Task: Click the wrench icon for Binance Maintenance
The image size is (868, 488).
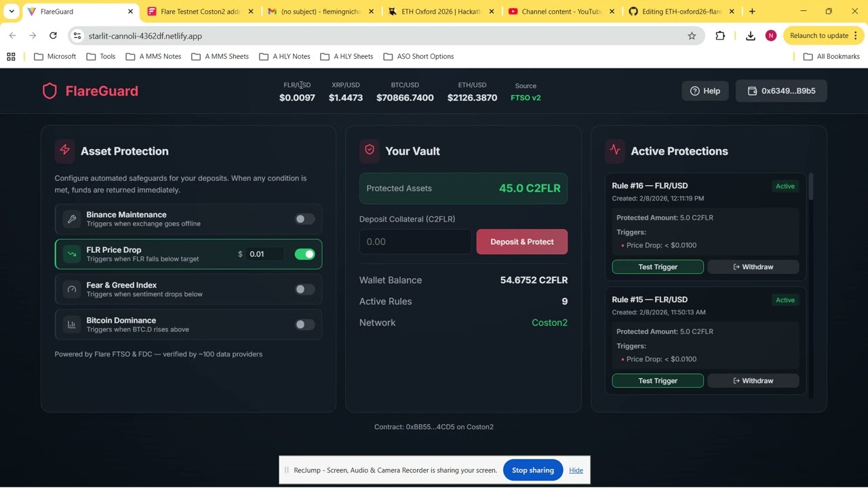Action: [x=71, y=219]
